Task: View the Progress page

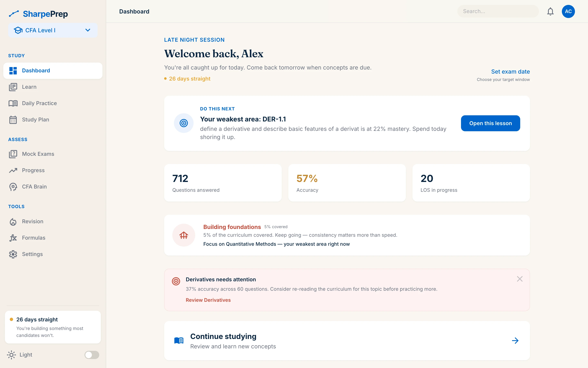Action: 53,170
